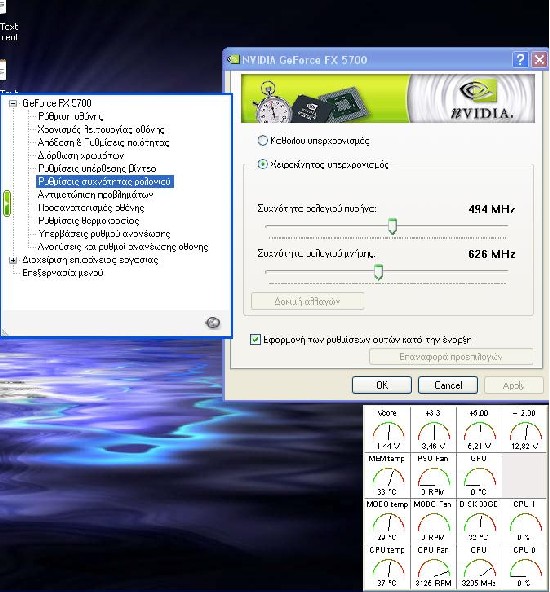Click the Δοκιμή αλλαγών button

pos(307,301)
